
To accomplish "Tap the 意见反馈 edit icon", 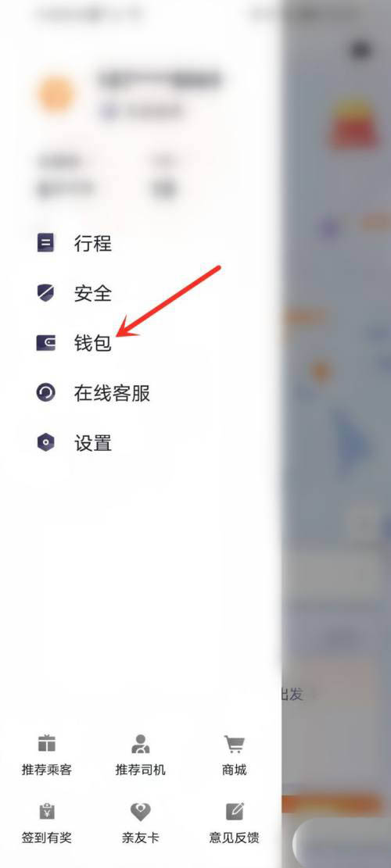I will pyautogui.click(x=235, y=812).
